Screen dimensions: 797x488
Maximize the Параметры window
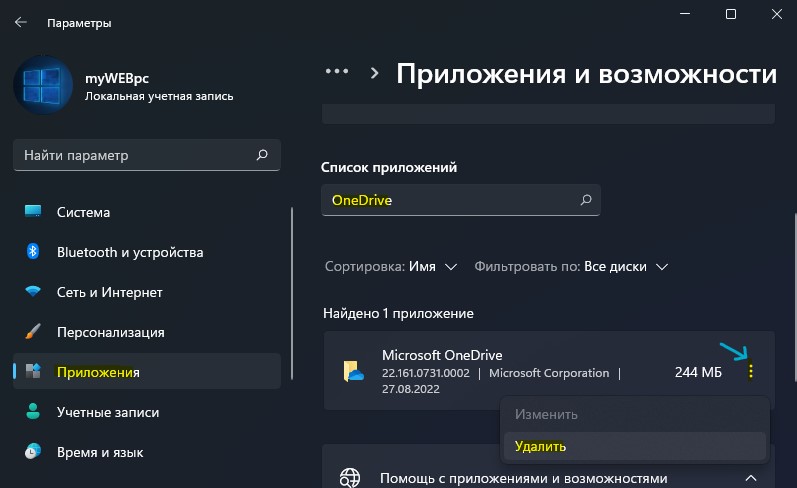(x=731, y=14)
